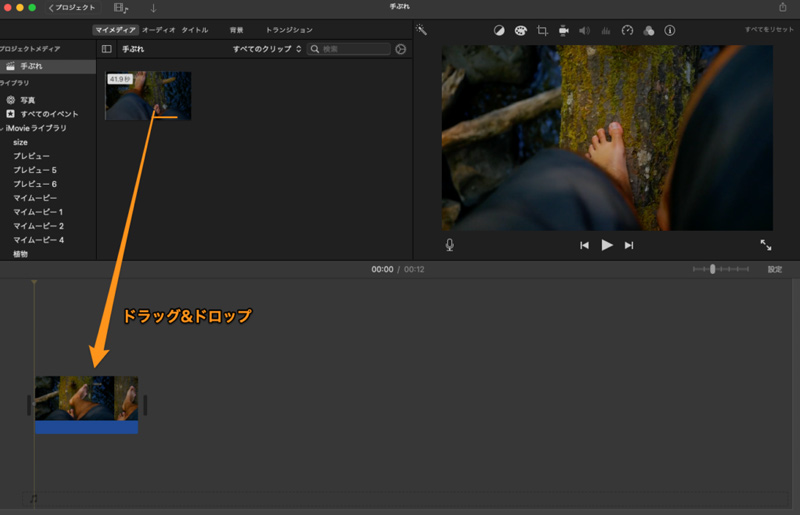Click the playhead marker at timeline start
800x515 pixels.
pos(34,282)
